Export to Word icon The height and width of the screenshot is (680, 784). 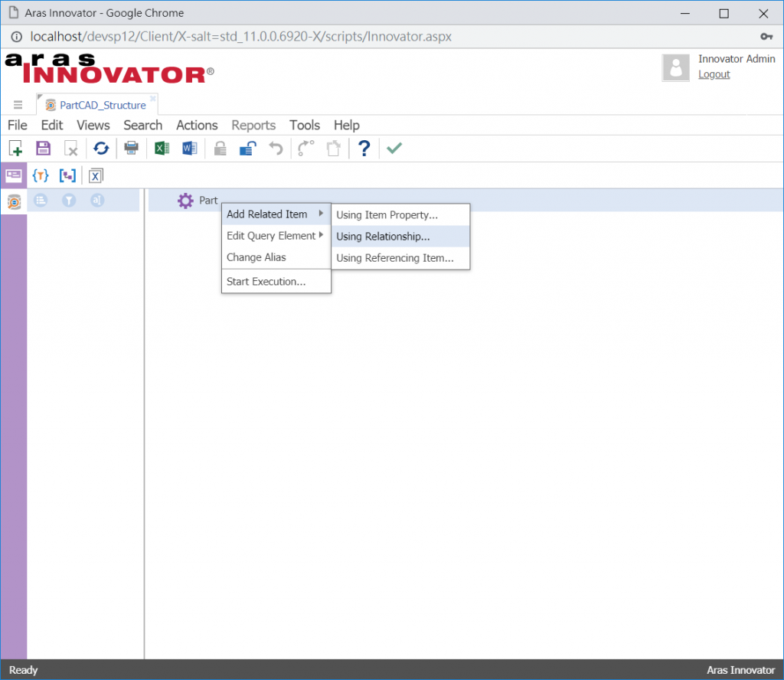(190, 148)
